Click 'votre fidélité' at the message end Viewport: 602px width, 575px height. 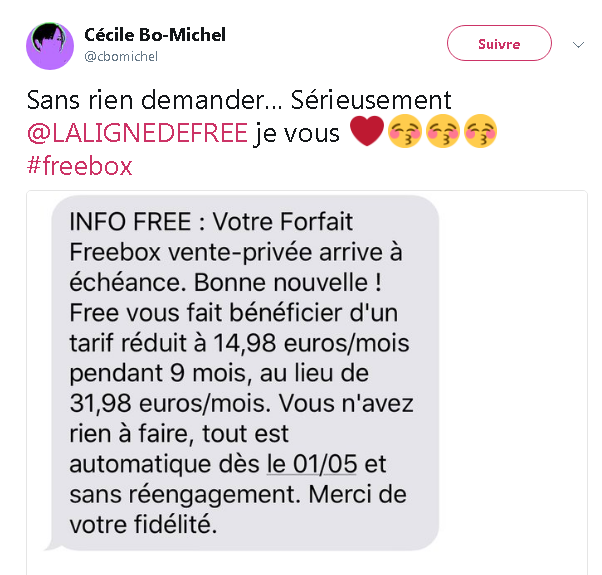(x=143, y=525)
